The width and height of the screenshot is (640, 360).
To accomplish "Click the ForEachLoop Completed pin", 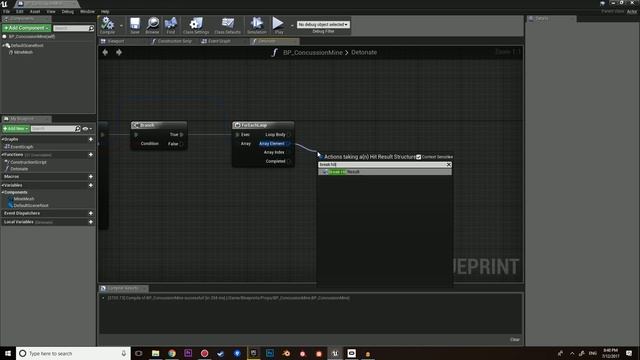I will point(289,161).
